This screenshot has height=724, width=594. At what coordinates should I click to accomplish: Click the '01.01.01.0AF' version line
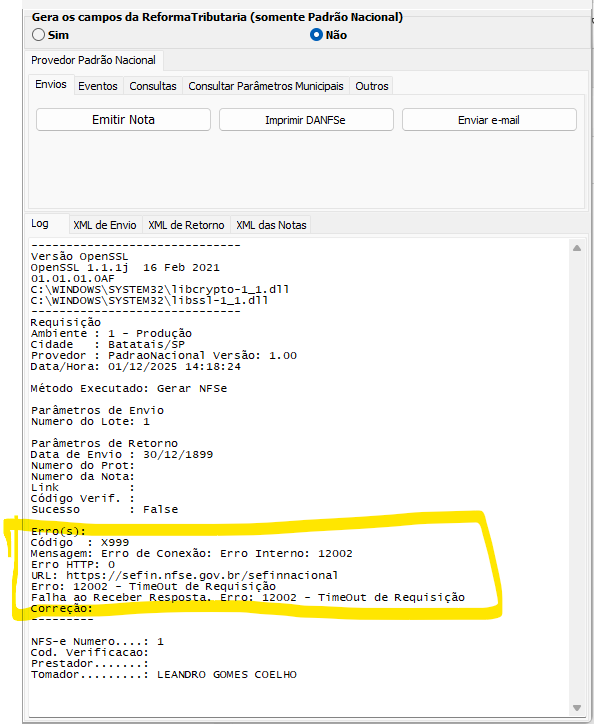[x=73, y=278]
